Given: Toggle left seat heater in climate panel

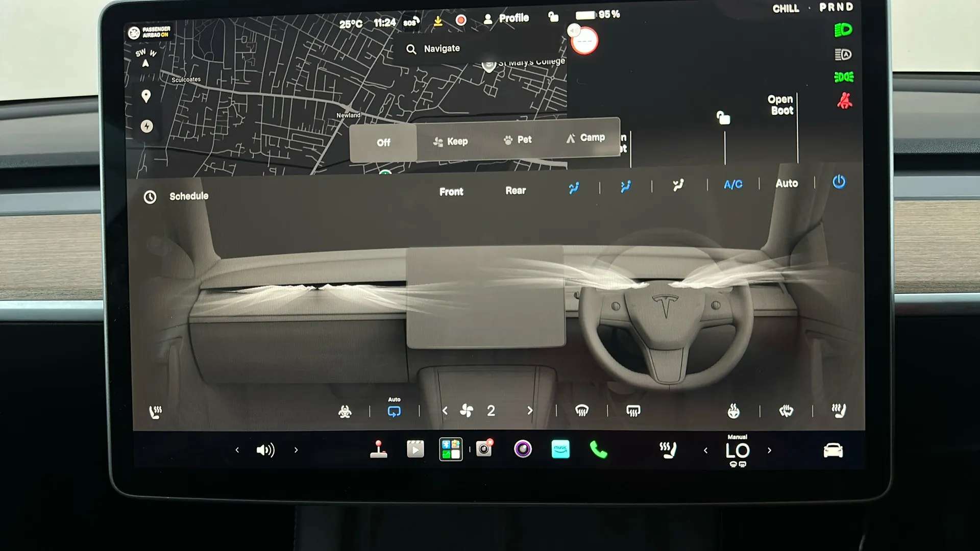Looking at the screenshot, I should [x=156, y=412].
